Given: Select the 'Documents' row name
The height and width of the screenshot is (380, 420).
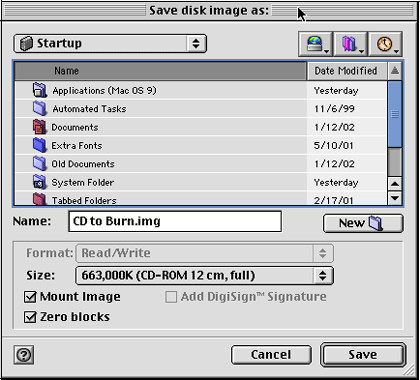Looking at the screenshot, I should tap(75, 127).
